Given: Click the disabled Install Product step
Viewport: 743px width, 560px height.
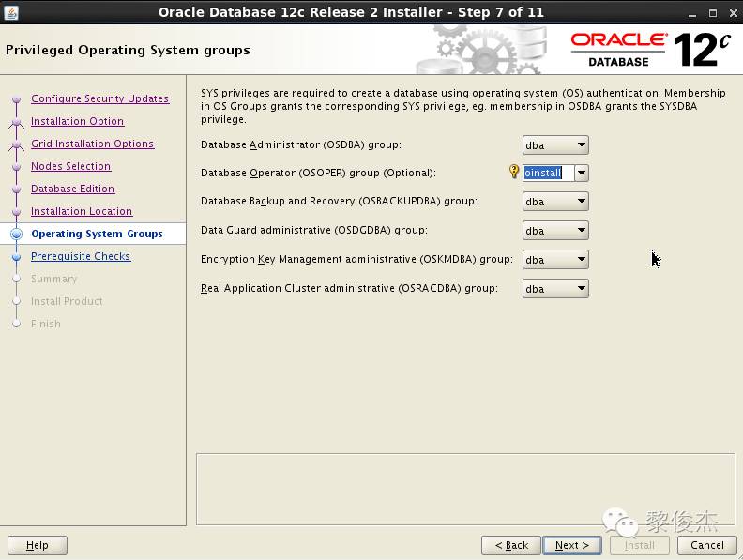Looking at the screenshot, I should click(67, 301).
